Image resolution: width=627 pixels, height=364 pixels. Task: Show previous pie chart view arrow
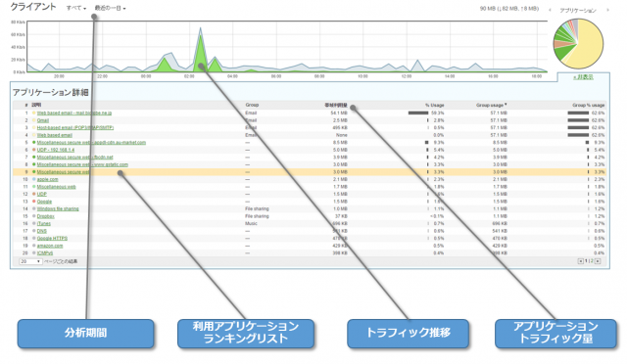click(x=550, y=10)
